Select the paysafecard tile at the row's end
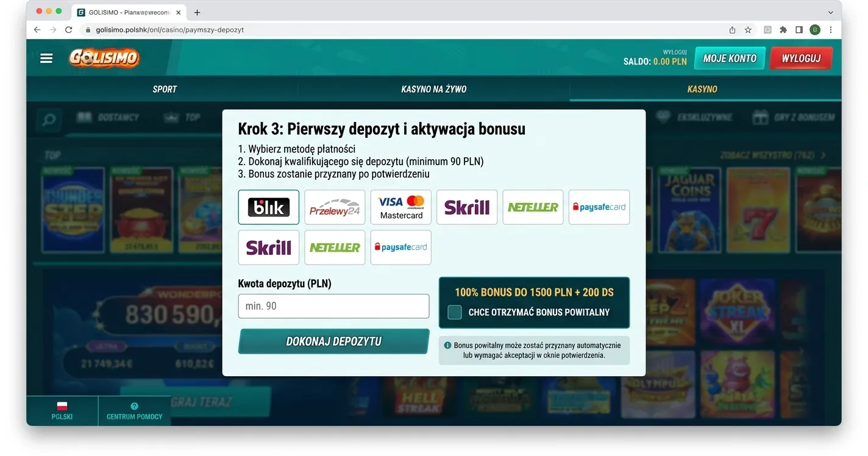 [599, 207]
